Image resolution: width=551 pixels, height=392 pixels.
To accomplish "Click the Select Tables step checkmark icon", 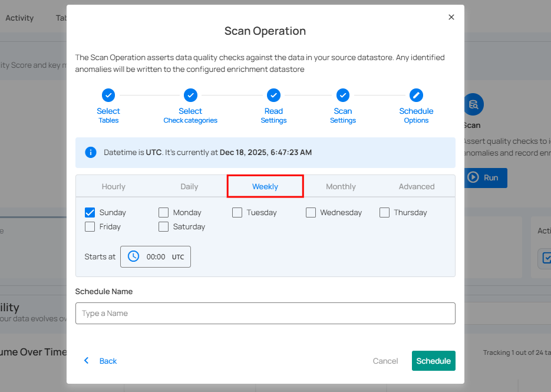I will click(108, 95).
